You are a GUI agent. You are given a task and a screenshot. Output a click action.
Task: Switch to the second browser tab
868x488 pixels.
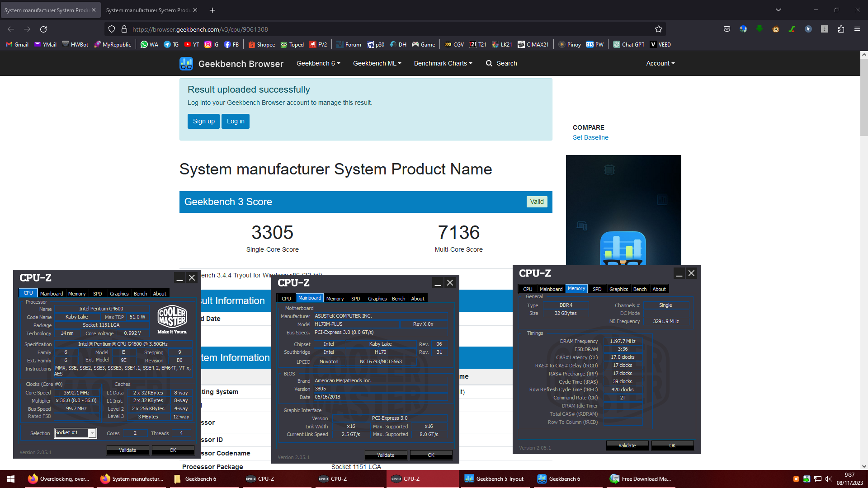tap(151, 10)
